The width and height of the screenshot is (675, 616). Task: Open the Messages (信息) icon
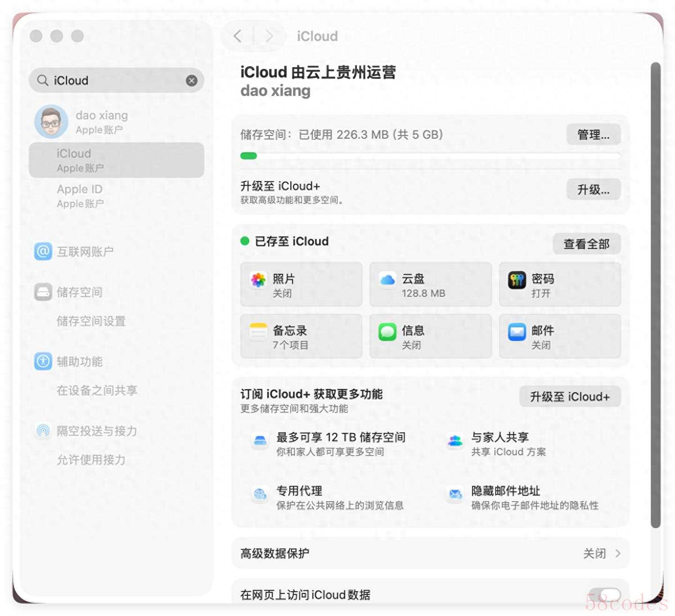tap(387, 332)
